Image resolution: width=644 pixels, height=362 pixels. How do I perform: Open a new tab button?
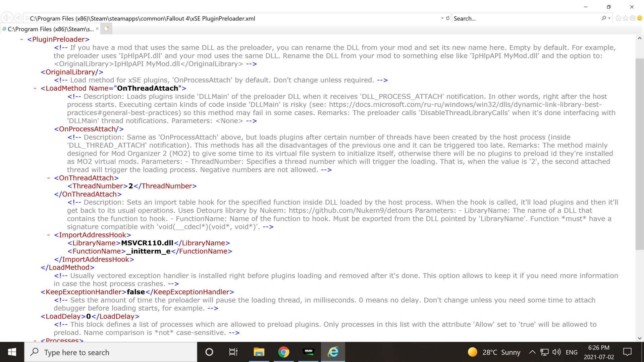[106, 29]
